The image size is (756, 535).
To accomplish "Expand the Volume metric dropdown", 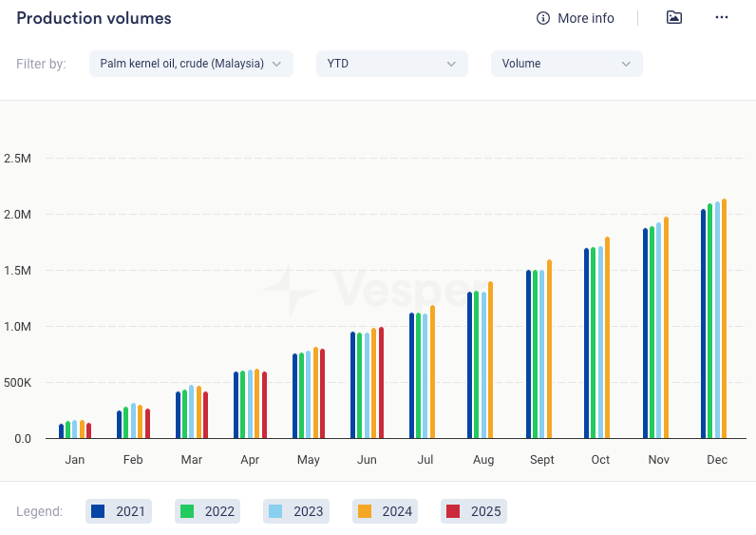I will [x=566, y=64].
